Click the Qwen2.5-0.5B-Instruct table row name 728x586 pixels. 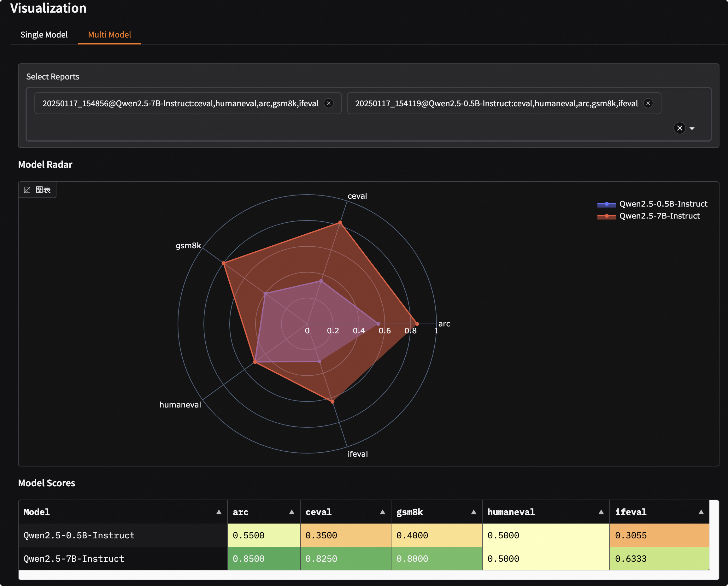[x=79, y=535]
